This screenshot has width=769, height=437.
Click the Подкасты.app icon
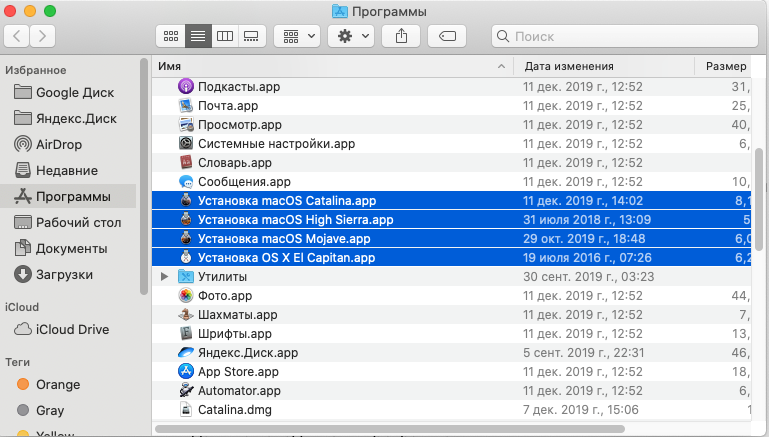186,86
